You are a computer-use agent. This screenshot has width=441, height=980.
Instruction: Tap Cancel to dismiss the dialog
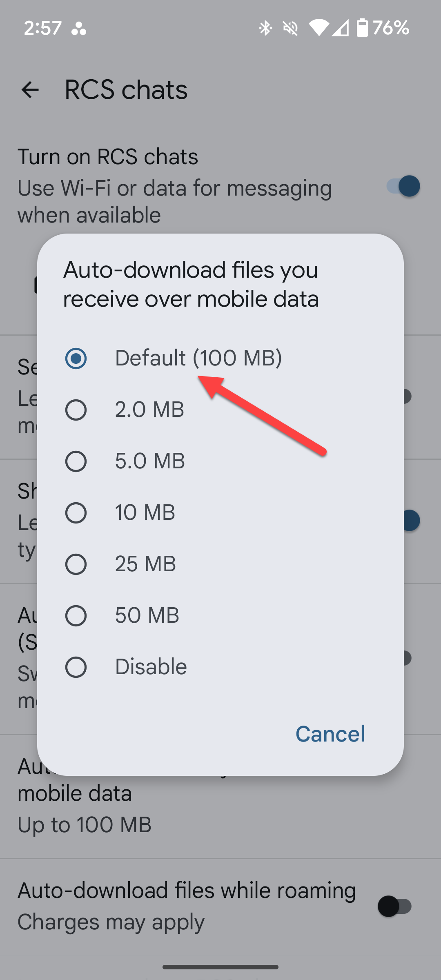(330, 734)
